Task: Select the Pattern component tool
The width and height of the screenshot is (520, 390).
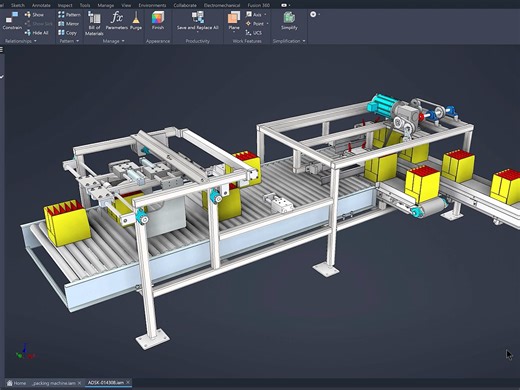Action: point(69,15)
